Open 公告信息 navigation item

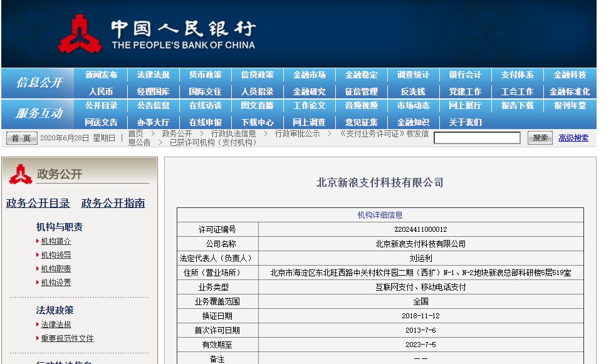[153, 106]
